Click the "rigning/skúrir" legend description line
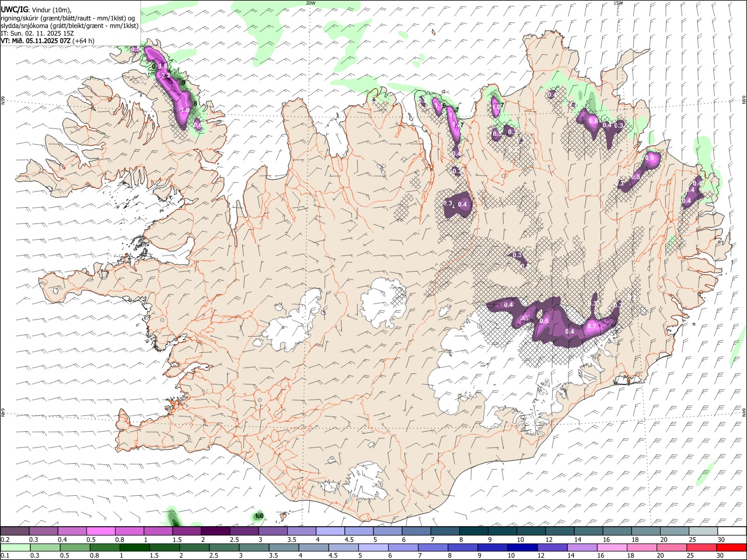 tap(68, 17)
